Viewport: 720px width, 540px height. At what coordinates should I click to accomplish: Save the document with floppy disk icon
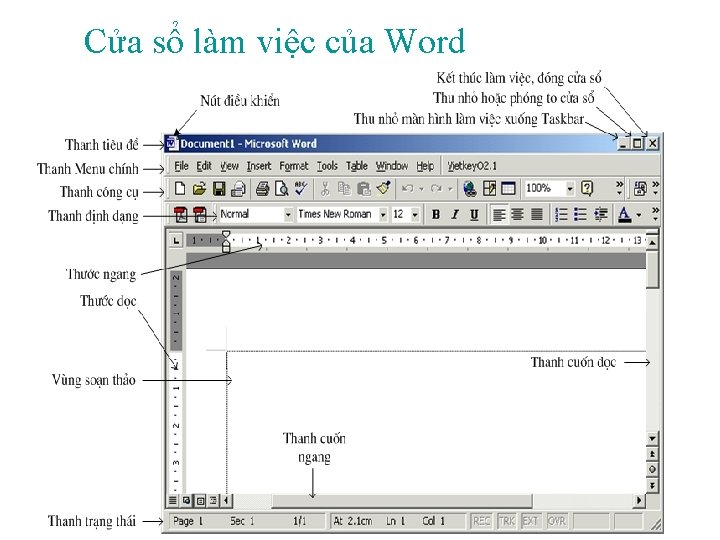tap(219, 189)
